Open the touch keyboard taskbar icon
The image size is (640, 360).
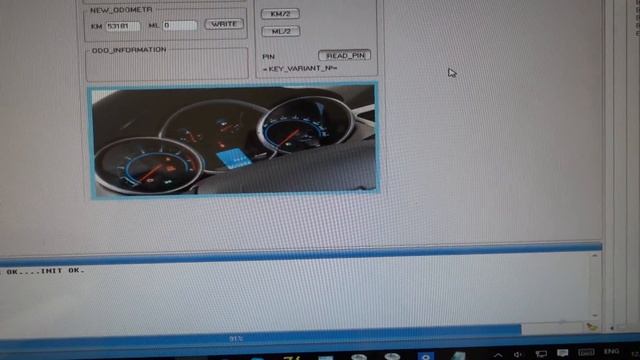tap(586, 352)
